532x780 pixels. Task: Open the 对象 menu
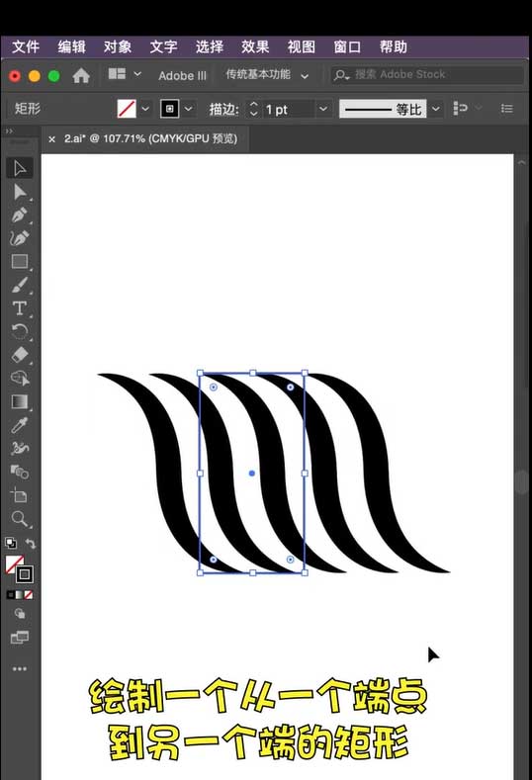[118, 47]
